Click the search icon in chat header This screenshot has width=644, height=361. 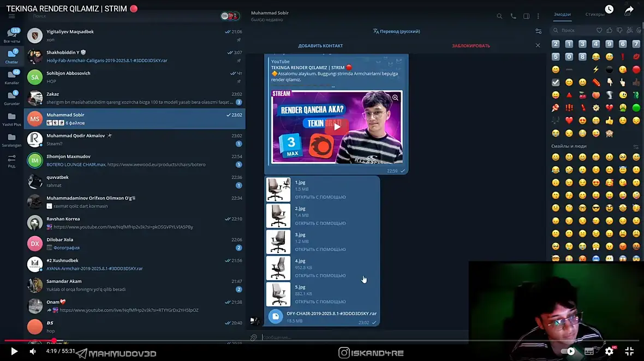(499, 16)
